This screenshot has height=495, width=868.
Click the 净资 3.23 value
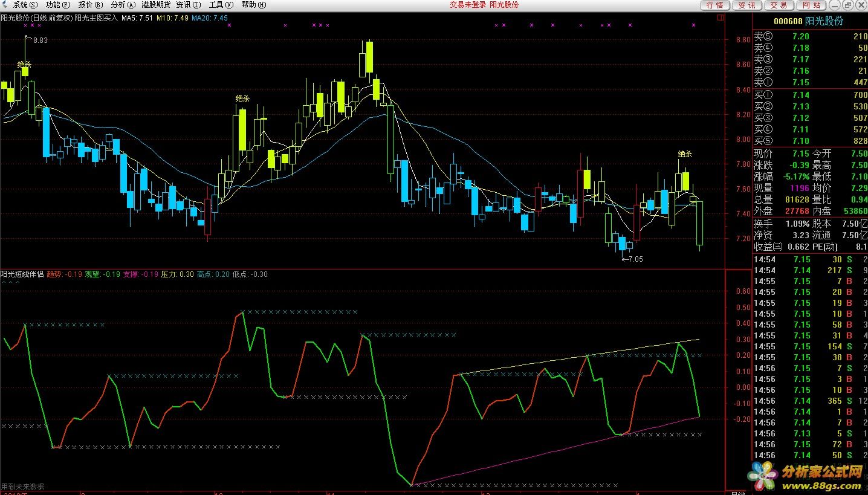click(800, 235)
